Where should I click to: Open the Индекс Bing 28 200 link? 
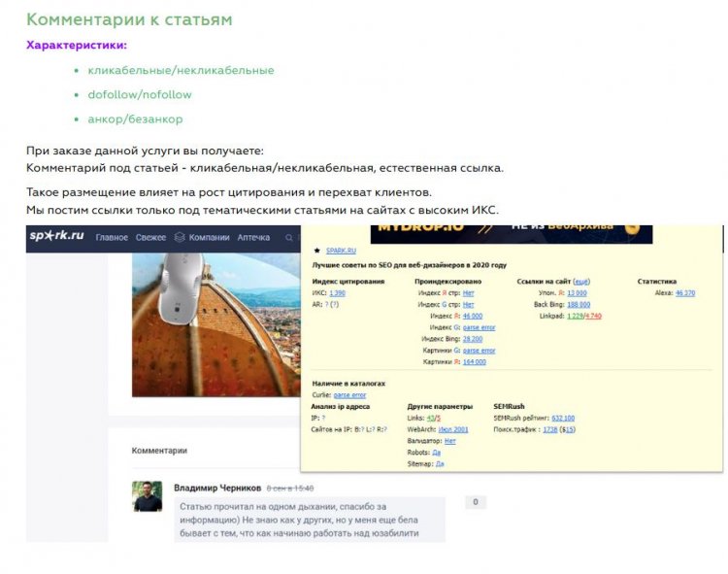(x=473, y=339)
